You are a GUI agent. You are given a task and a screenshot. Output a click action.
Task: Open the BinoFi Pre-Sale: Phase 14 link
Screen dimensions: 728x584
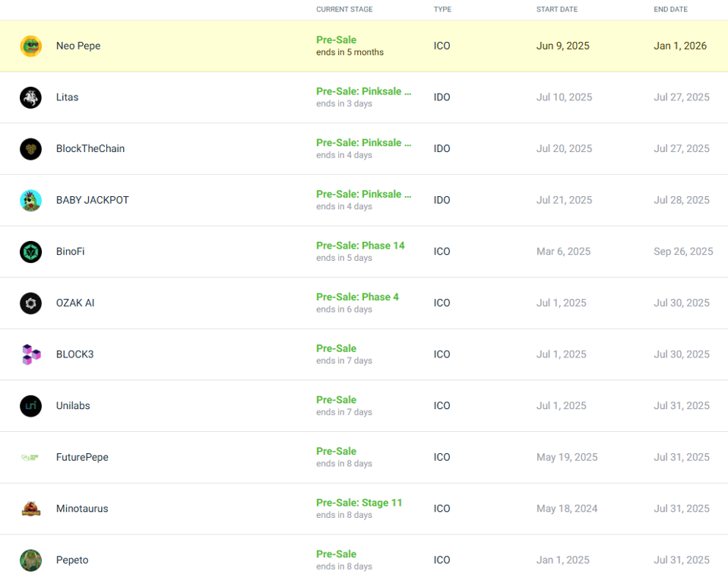click(x=360, y=246)
